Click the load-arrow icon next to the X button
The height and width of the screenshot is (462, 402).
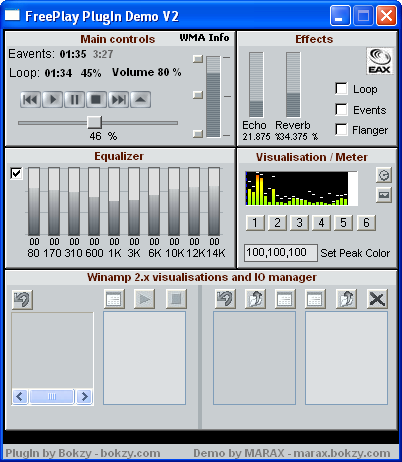[346, 299]
